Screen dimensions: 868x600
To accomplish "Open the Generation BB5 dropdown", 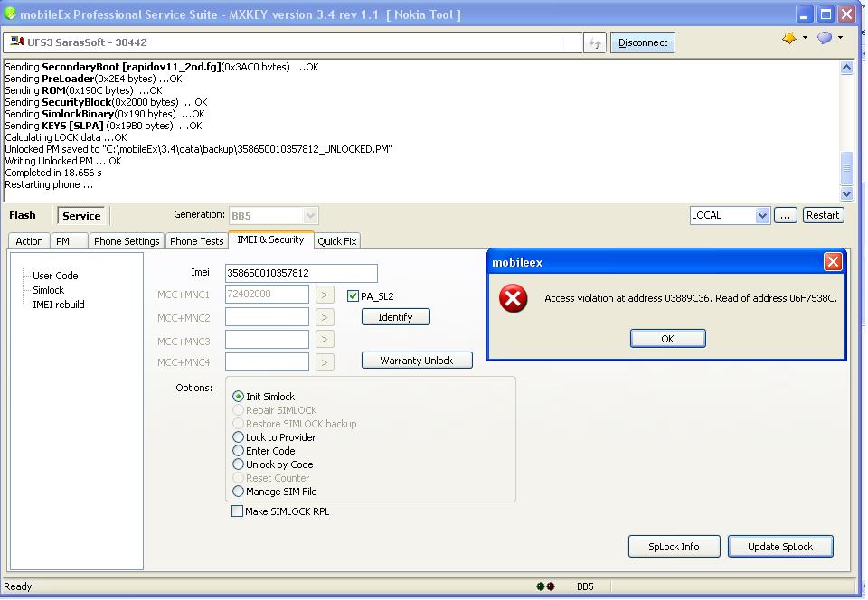I will point(310,215).
